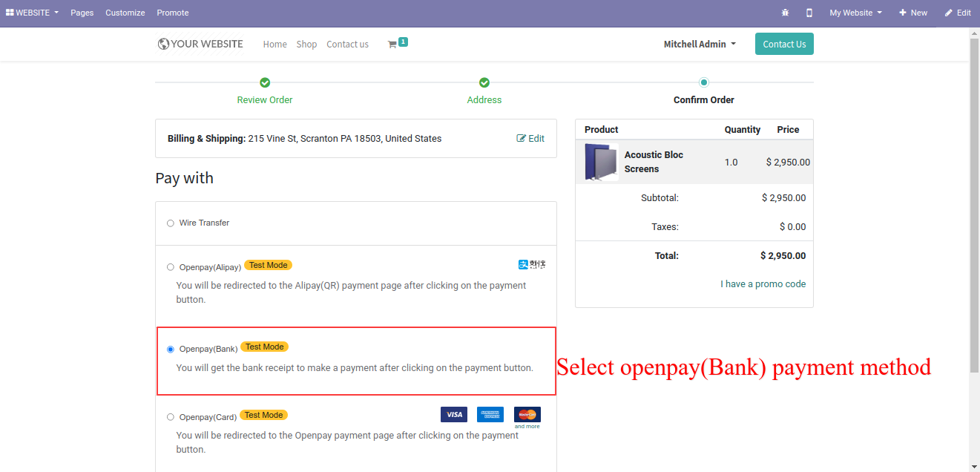Click the MasterCard logo
980x472 pixels.
coord(527,414)
